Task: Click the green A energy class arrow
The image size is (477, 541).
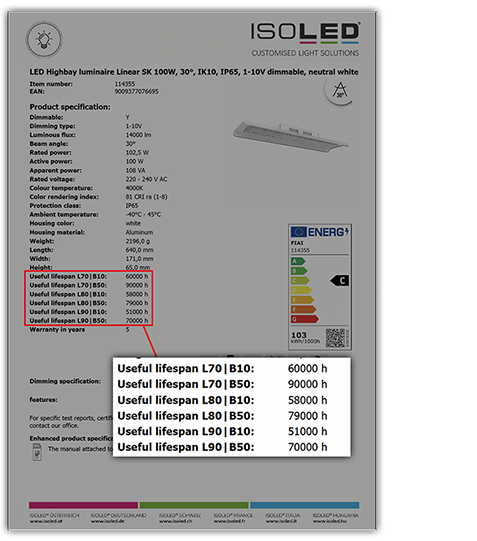Action: pyautogui.click(x=298, y=261)
